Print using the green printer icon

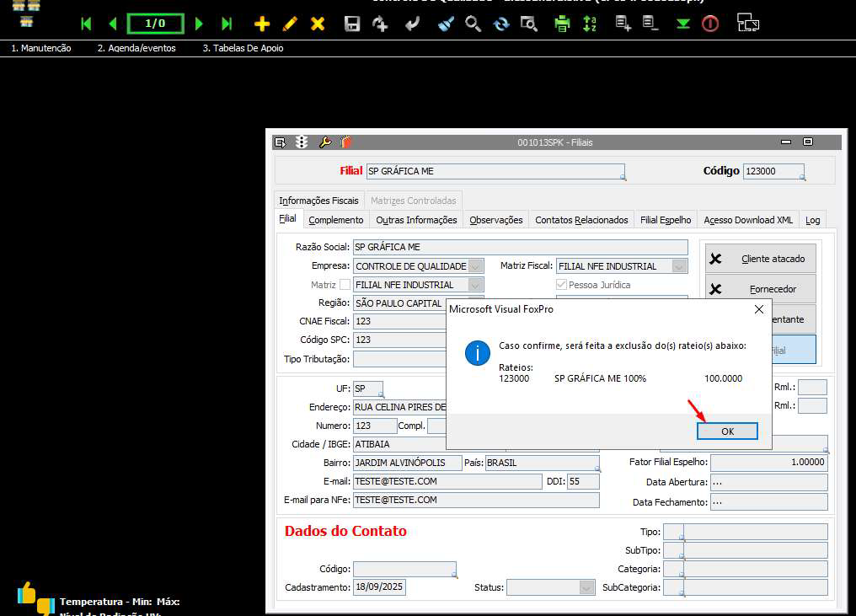(x=562, y=24)
